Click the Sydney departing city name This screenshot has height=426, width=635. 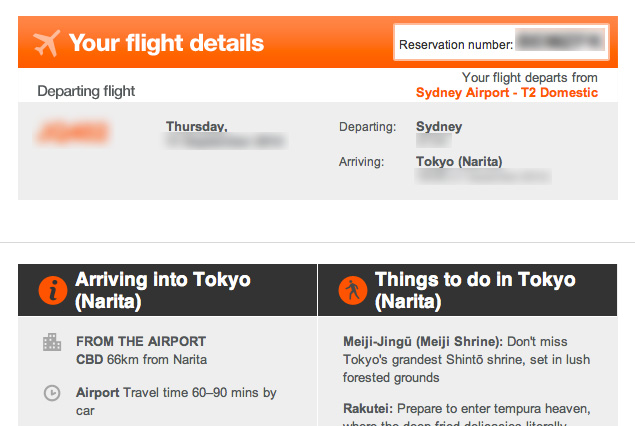[x=439, y=127]
